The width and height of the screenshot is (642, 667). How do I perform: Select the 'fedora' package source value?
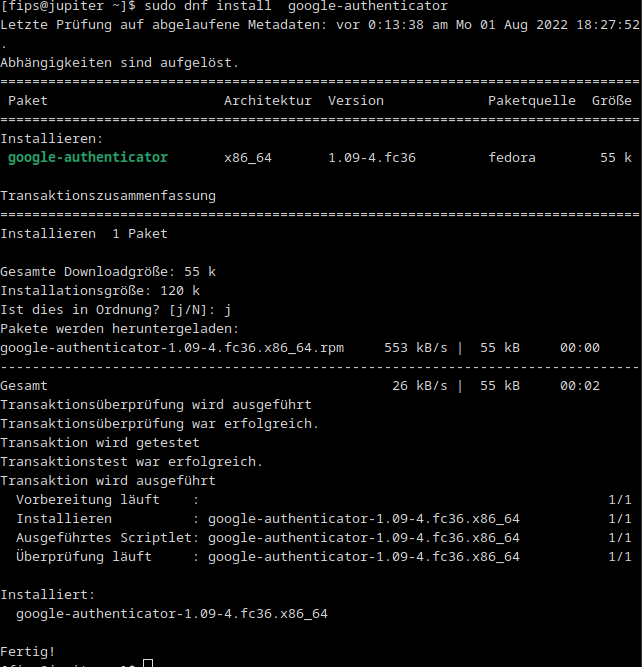tap(512, 158)
